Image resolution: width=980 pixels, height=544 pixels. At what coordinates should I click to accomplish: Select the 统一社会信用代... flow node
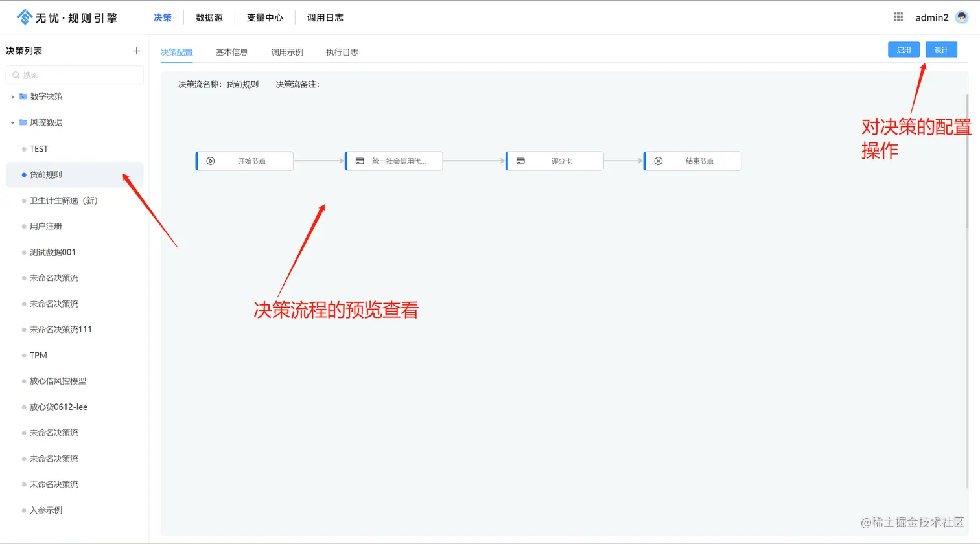(394, 161)
